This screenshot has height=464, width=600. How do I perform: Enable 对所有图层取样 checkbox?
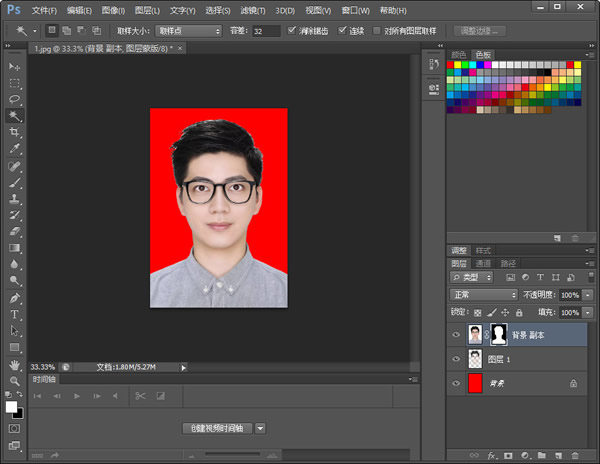[x=376, y=31]
